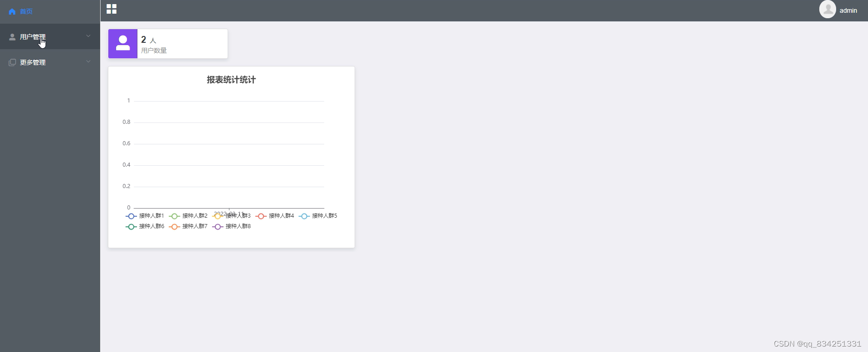Click the 报表统计统计 chart title

pyautogui.click(x=231, y=80)
